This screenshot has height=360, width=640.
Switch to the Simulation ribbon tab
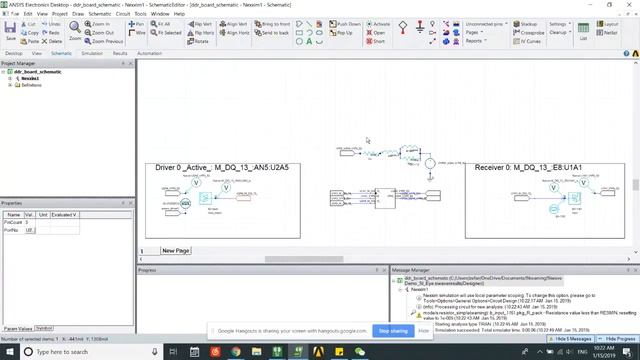(92, 53)
